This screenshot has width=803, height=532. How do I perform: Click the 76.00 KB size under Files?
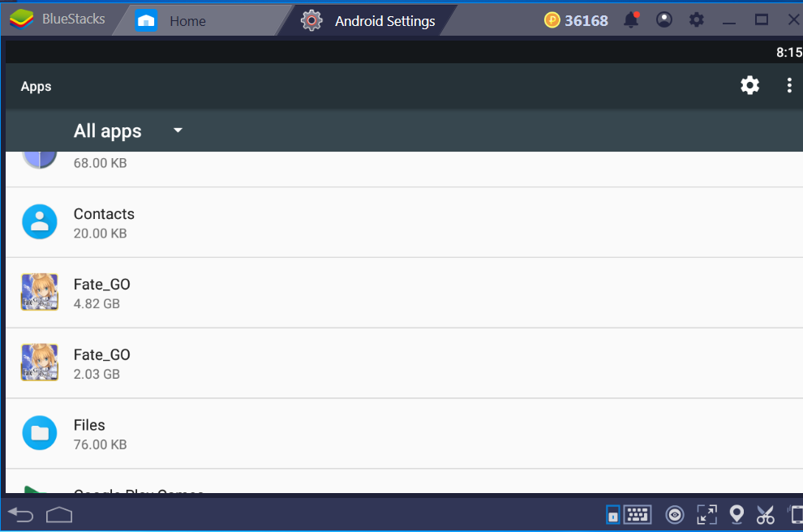pos(100,444)
